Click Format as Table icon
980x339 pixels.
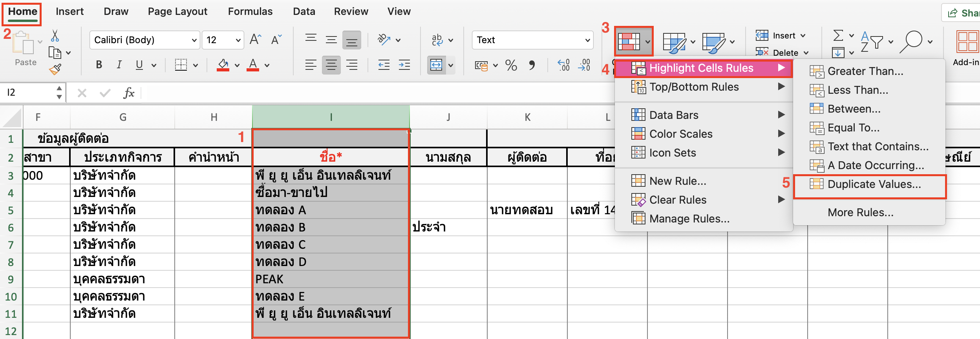pos(675,42)
